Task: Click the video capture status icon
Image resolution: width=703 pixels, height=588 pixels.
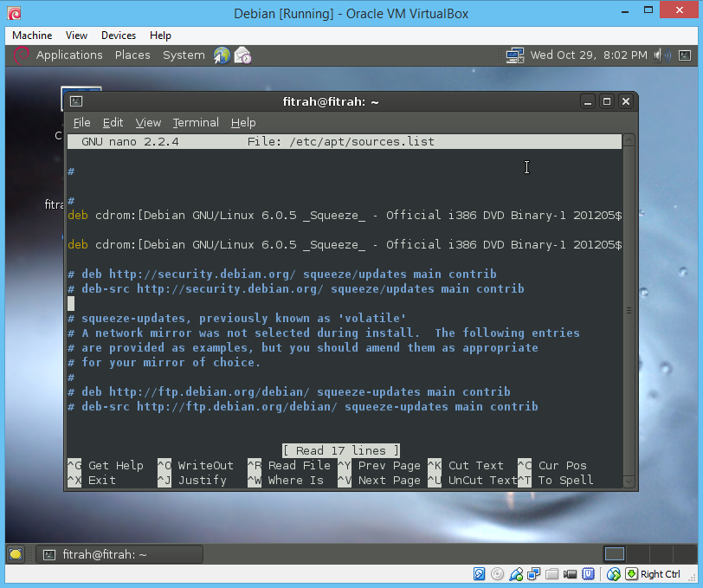Action: click(x=570, y=574)
